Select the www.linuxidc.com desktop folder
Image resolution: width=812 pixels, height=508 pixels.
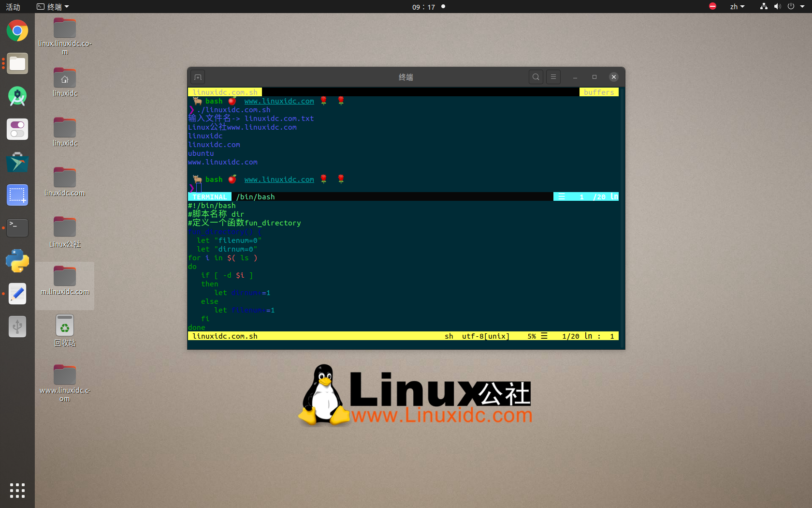pyautogui.click(x=65, y=383)
